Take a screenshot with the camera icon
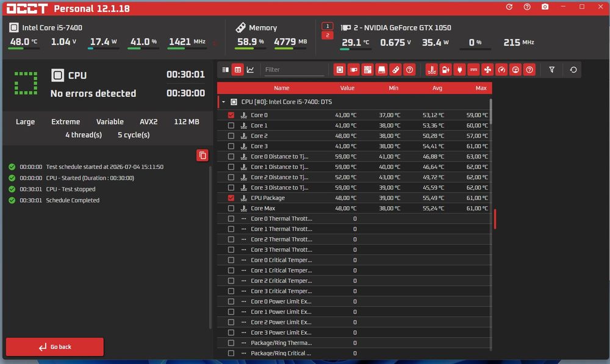This screenshot has height=364, width=610. (x=545, y=7)
